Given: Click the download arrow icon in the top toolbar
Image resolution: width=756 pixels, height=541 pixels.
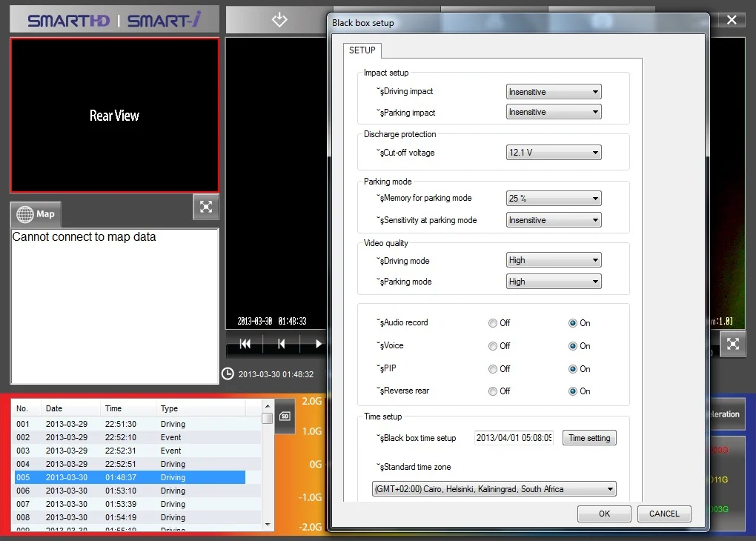Looking at the screenshot, I should click(279, 20).
